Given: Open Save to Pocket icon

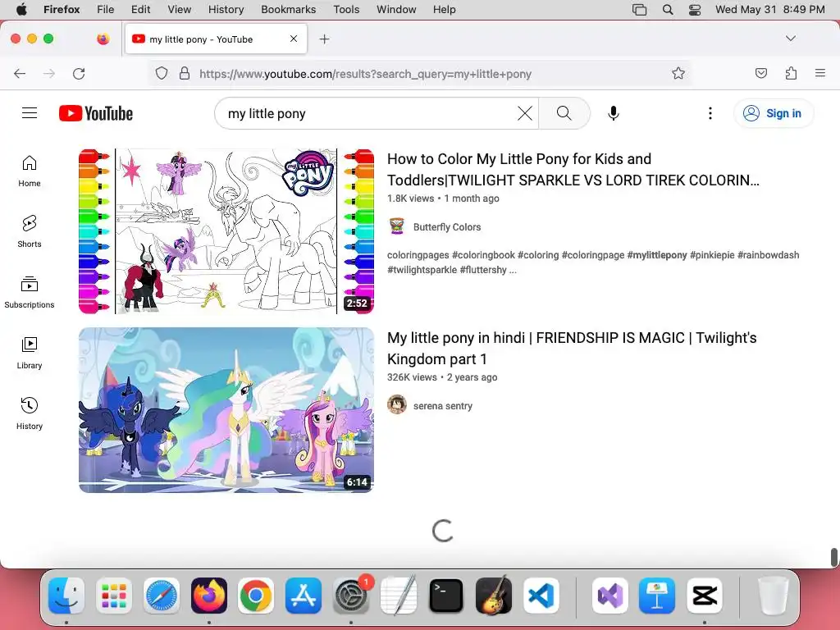Looking at the screenshot, I should (x=761, y=73).
